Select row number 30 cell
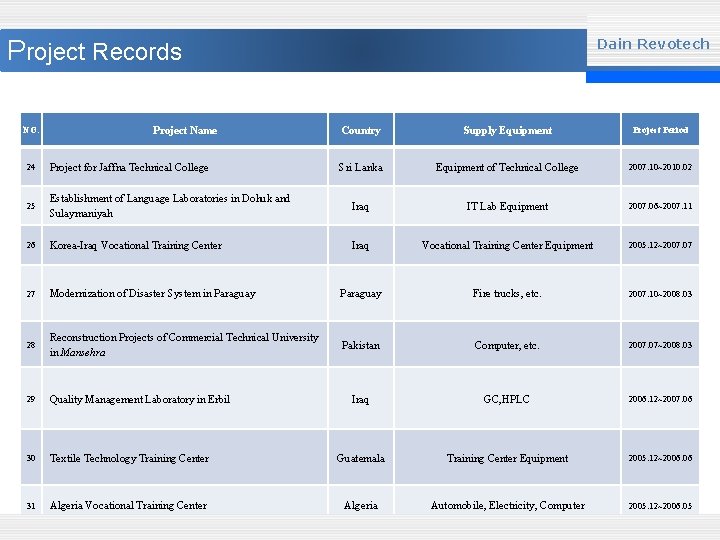 click(x=31, y=457)
